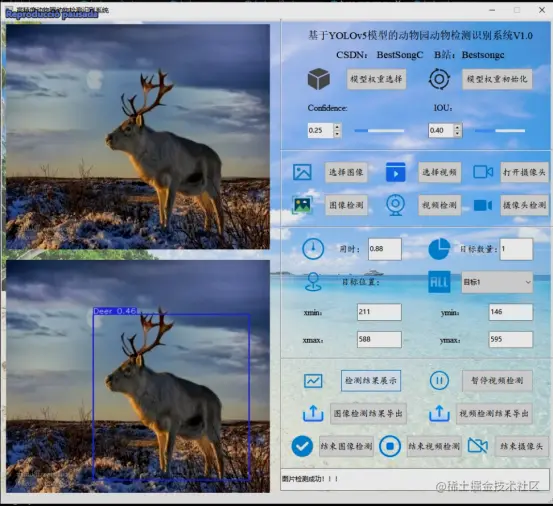Image resolution: width=554 pixels, height=507 pixels.
Task: Click the detected deer result image
Action: 138,376
